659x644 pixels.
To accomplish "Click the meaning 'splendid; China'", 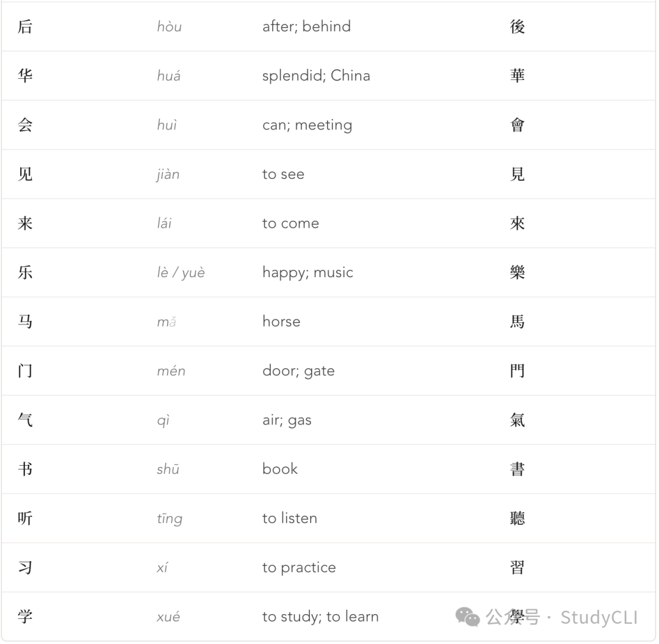I will pyautogui.click(x=316, y=76).
